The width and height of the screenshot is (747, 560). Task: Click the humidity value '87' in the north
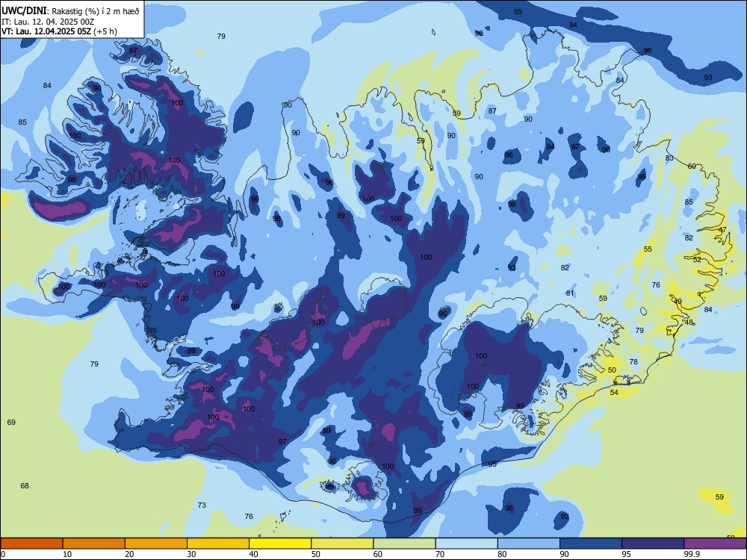click(492, 111)
